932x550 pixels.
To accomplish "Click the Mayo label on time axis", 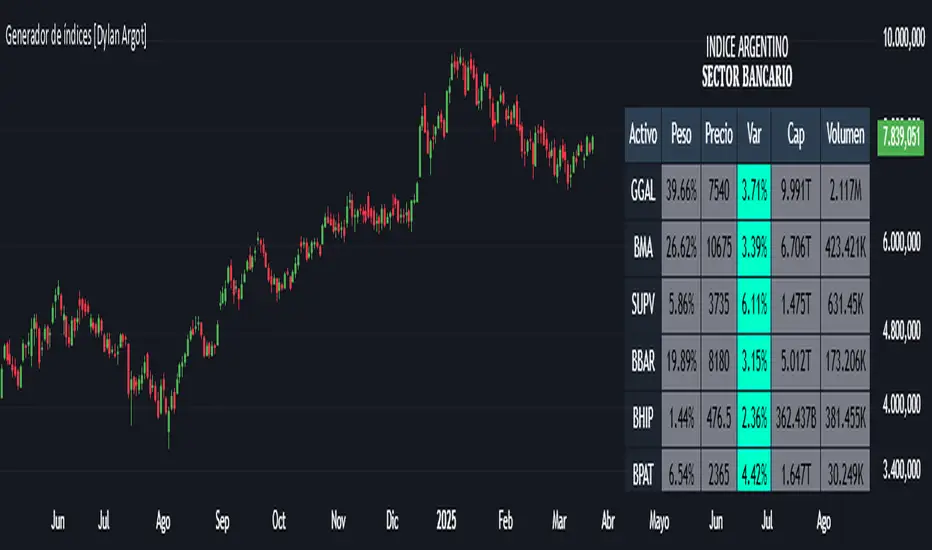I will click(x=658, y=521).
